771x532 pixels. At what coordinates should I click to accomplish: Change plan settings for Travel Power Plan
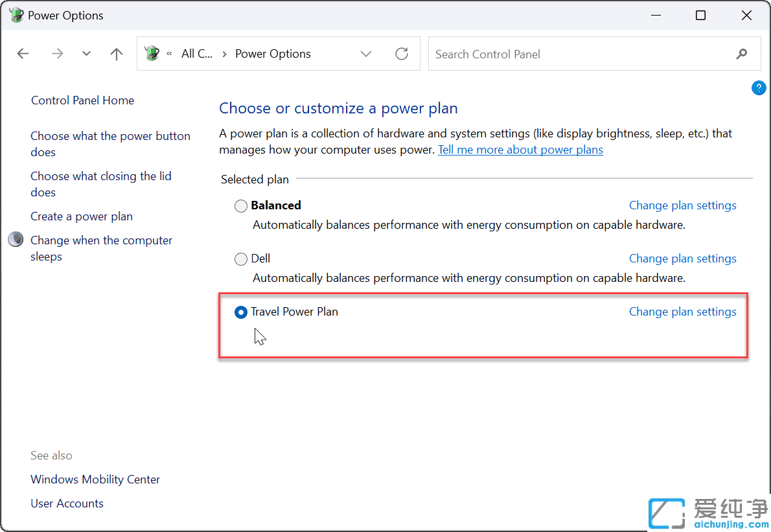682,312
